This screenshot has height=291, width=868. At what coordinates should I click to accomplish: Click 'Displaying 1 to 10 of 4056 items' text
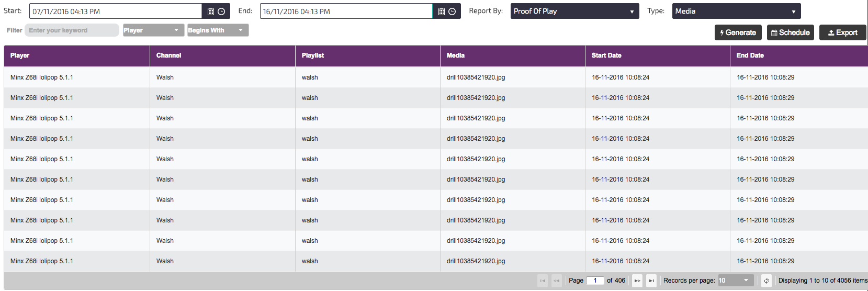tap(822, 281)
